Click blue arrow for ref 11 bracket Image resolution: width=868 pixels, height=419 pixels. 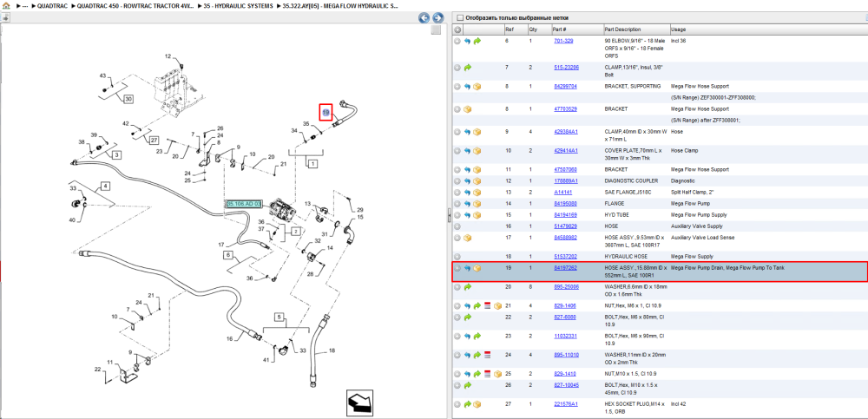pos(467,170)
